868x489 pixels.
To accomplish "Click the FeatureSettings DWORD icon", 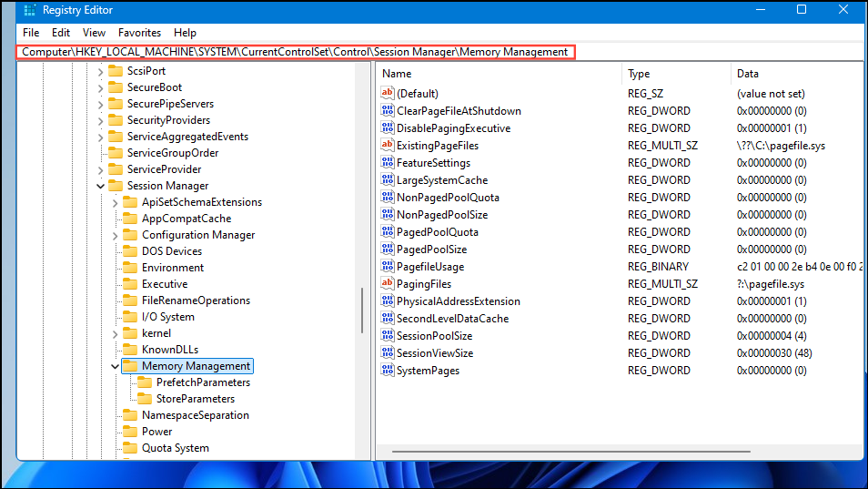I will pyautogui.click(x=387, y=162).
